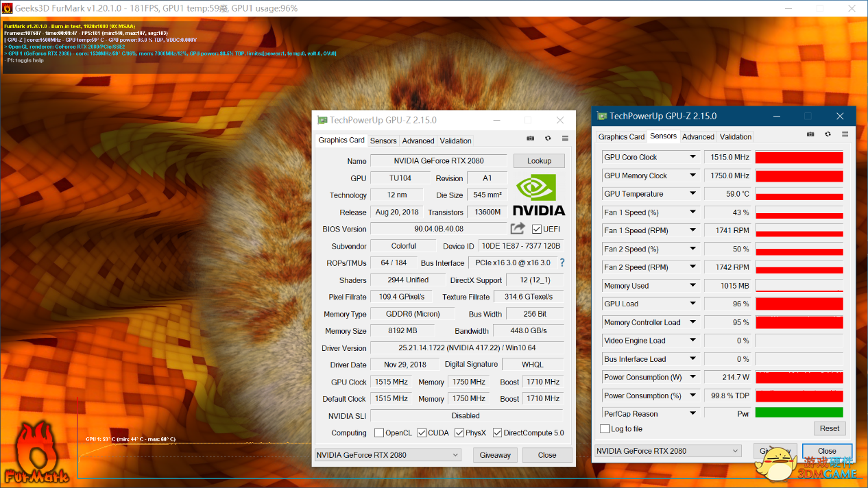The width and height of the screenshot is (868, 488).
Task: Click the refresh icon in Graphics Card window
Action: point(548,138)
